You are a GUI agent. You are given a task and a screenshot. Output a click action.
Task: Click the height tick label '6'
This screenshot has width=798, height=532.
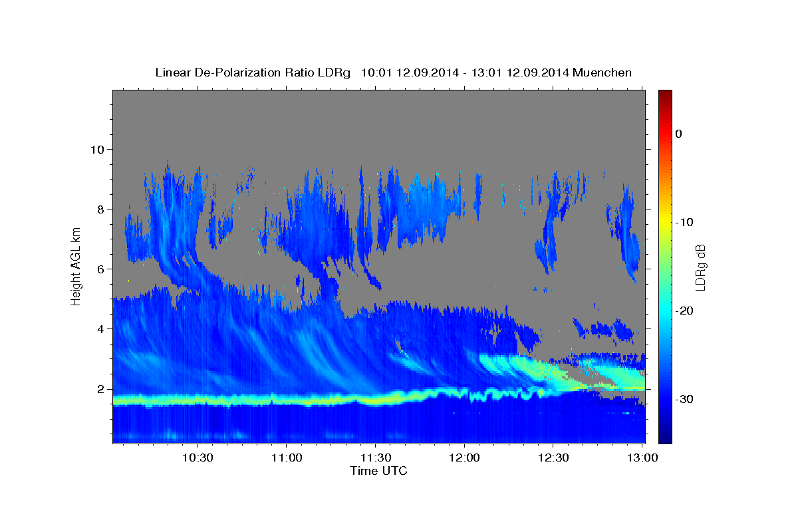tap(101, 269)
